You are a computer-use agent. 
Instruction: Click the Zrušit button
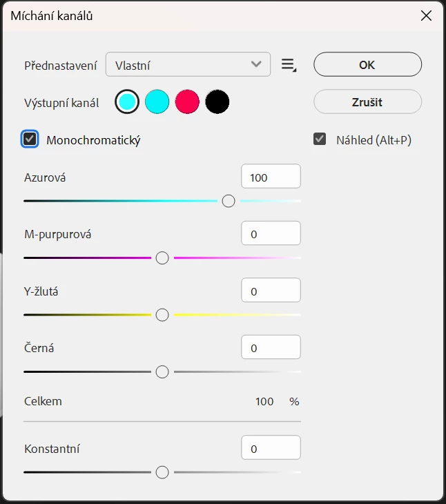point(367,102)
